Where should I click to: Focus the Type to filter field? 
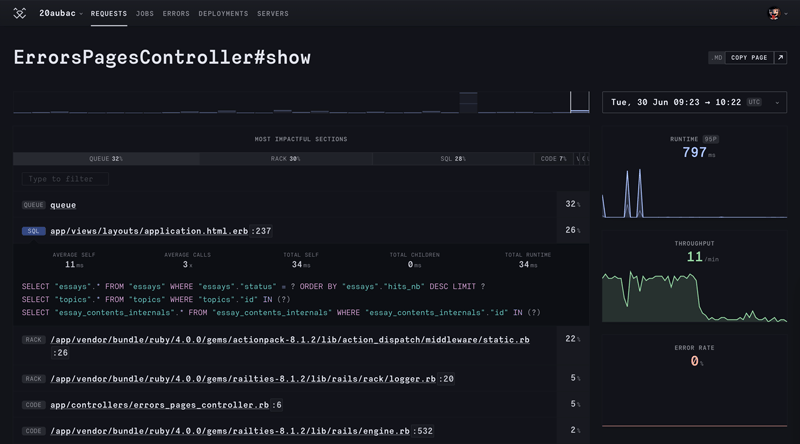(x=65, y=179)
